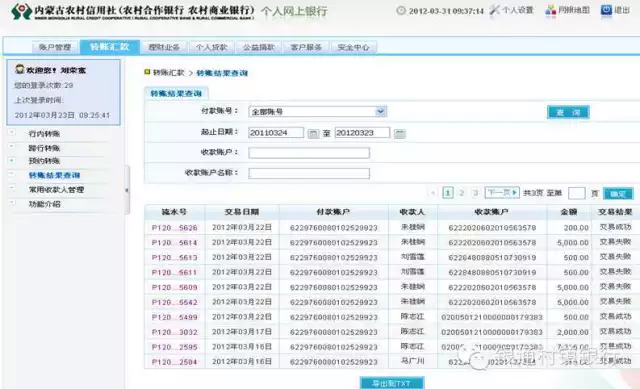Open the 公益捐款 menu tab
The width and height of the screenshot is (640, 389).
coord(259,47)
